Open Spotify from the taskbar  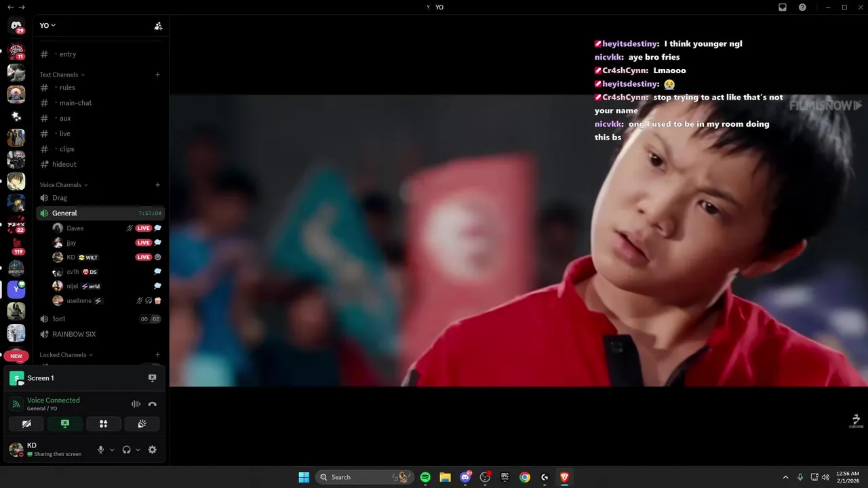[425, 477]
